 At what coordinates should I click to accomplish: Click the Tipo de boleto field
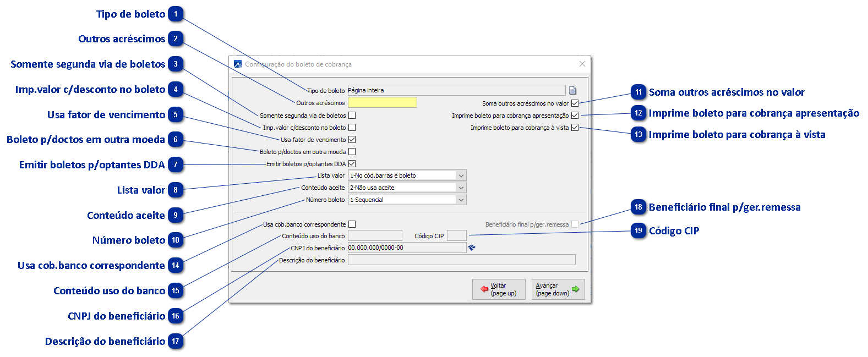click(x=456, y=90)
